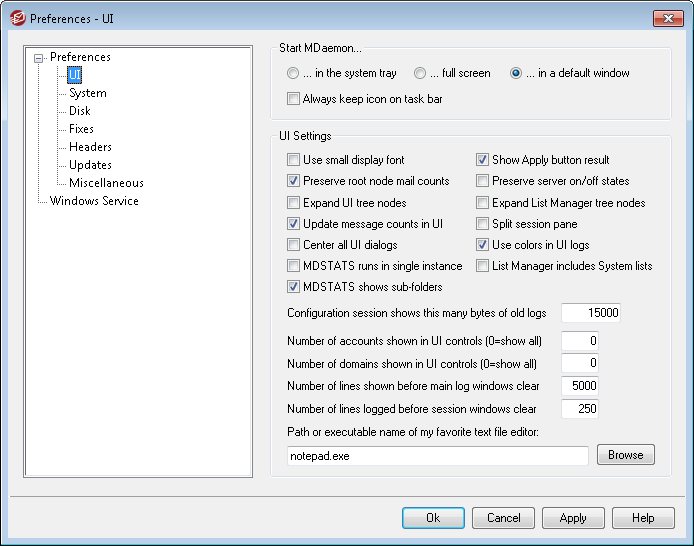Collapse the Preferences tree node
694x546 pixels.
(x=39, y=58)
